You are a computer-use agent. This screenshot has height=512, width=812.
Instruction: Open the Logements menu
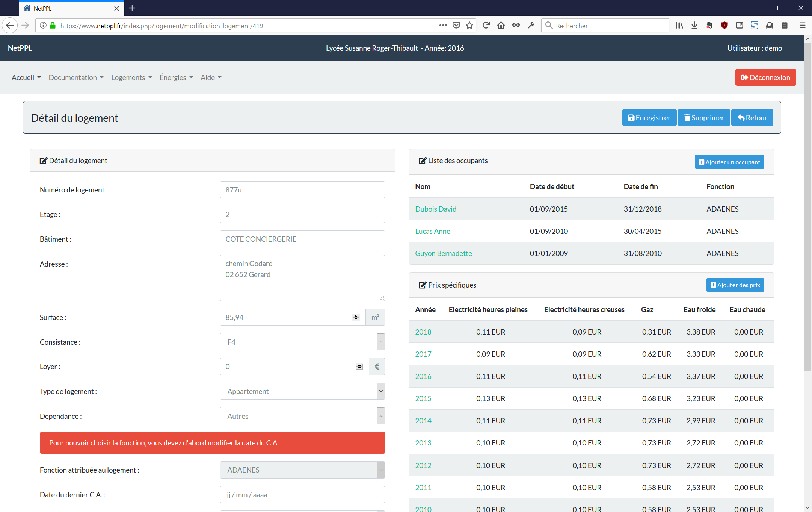[131, 77]
